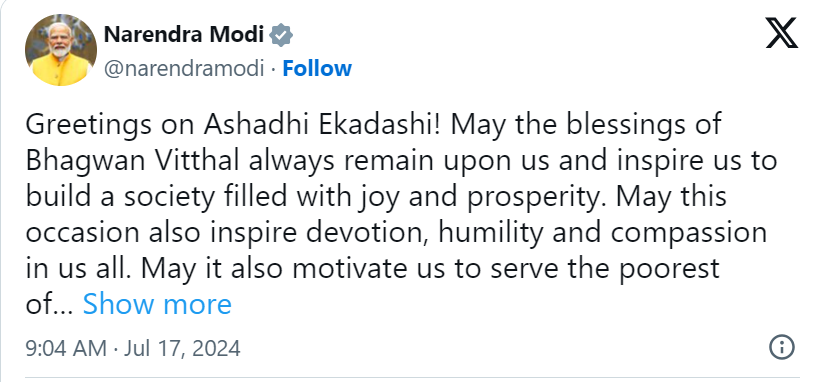Open the @narendramodi handle link

(x=184, y=68)
